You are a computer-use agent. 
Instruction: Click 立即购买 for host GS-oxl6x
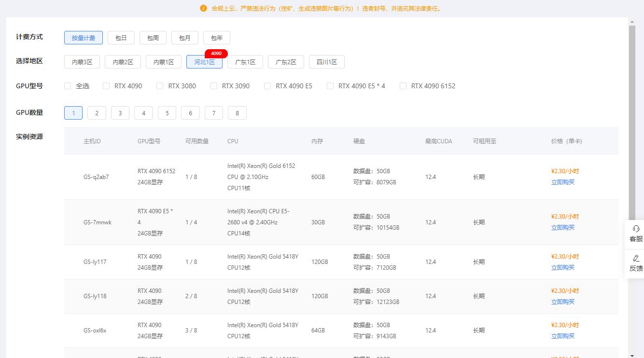click(563, 336)
